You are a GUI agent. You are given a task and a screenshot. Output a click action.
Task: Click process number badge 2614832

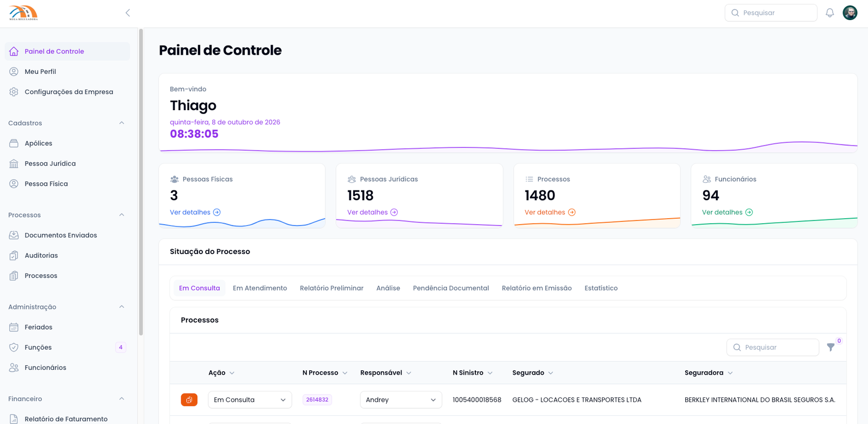317,400
